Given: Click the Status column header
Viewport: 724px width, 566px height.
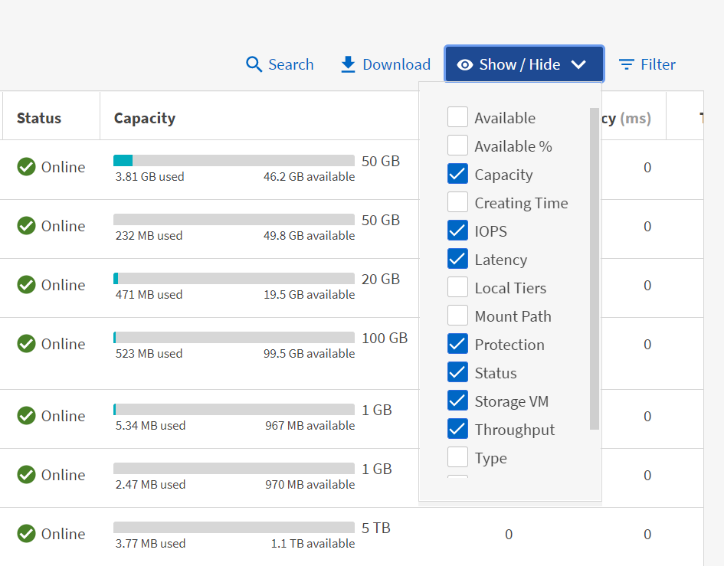Looking at the screenshot, I should point(39,118).
